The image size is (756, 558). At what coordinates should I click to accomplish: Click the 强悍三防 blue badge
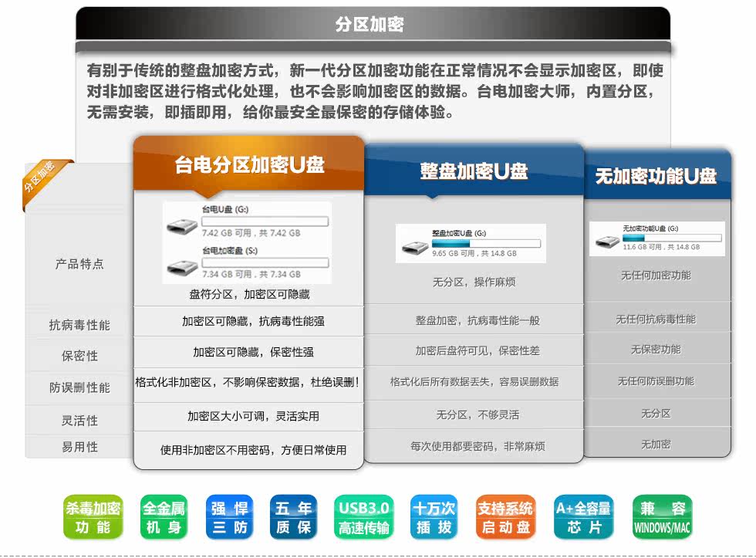coord(229,517)
